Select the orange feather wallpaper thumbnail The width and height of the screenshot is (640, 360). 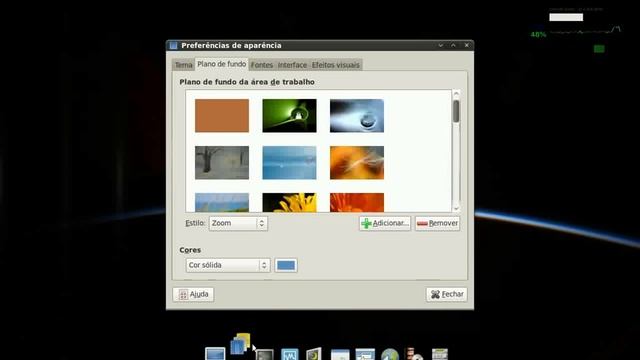pos(357,162)
